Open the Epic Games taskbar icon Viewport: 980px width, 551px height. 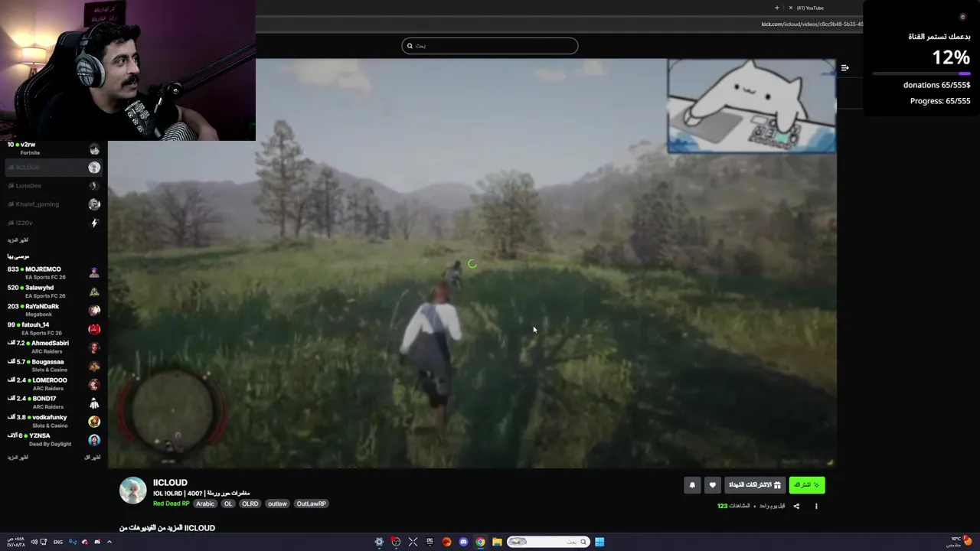point(430,542)
